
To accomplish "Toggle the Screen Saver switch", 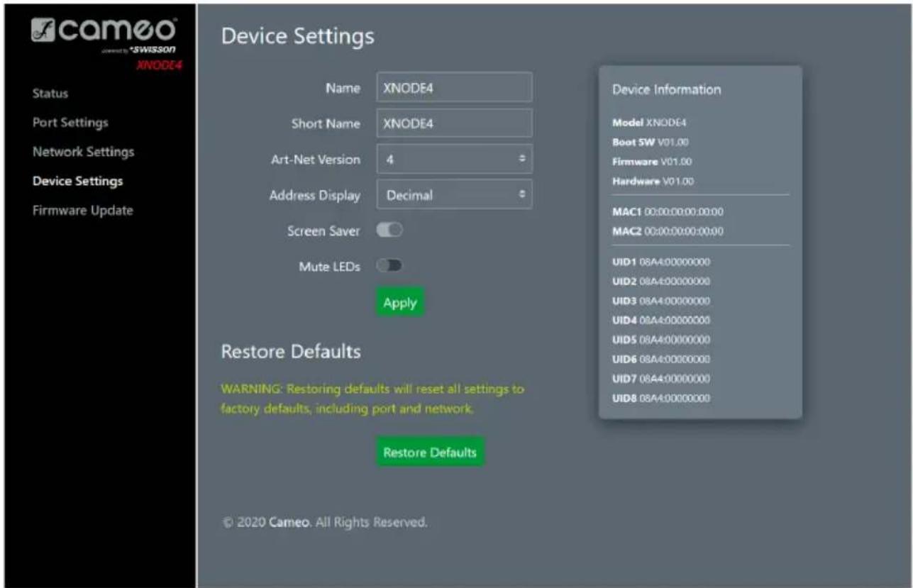I will (390, 231).
